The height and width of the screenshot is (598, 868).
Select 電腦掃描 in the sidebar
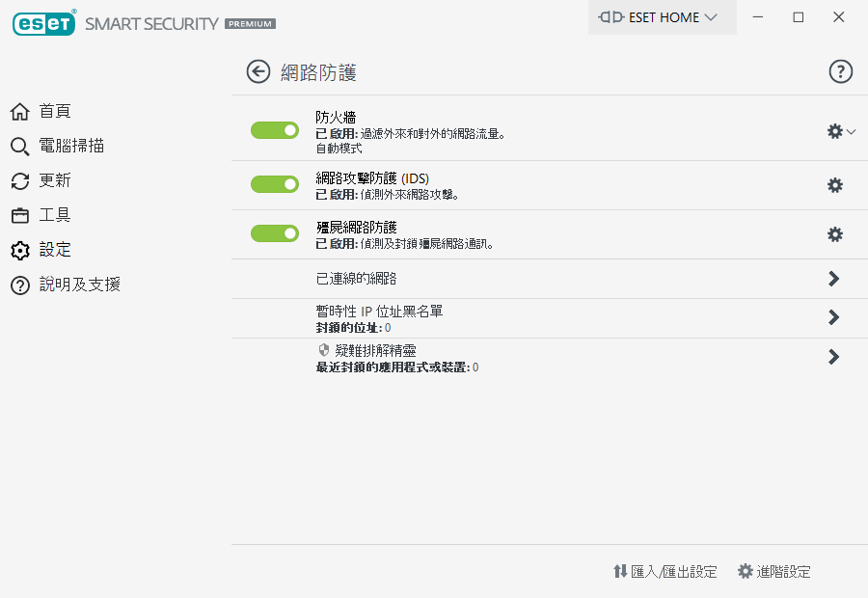pos(70,147)
